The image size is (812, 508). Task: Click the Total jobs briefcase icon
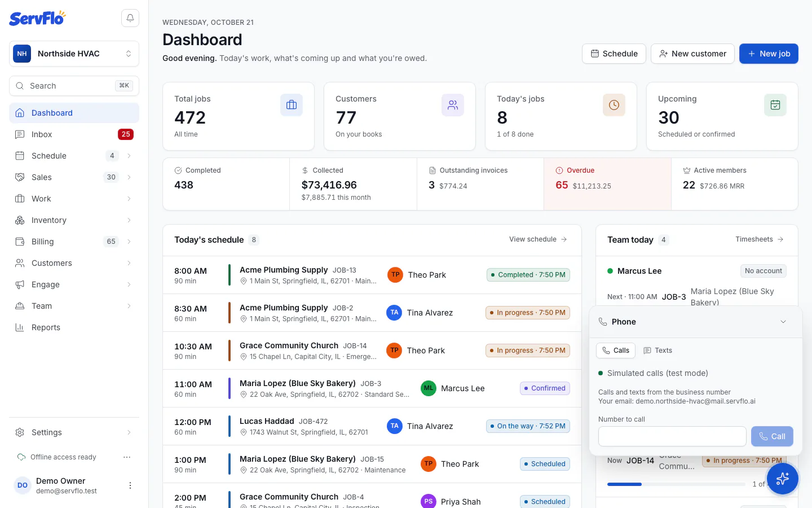pyautogui.click(x=292, y=105)
